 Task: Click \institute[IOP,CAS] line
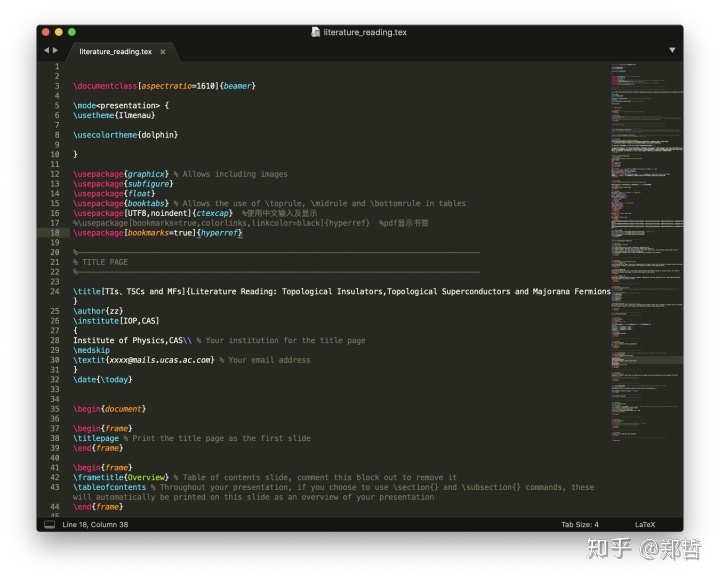click(x=116, y=321)
